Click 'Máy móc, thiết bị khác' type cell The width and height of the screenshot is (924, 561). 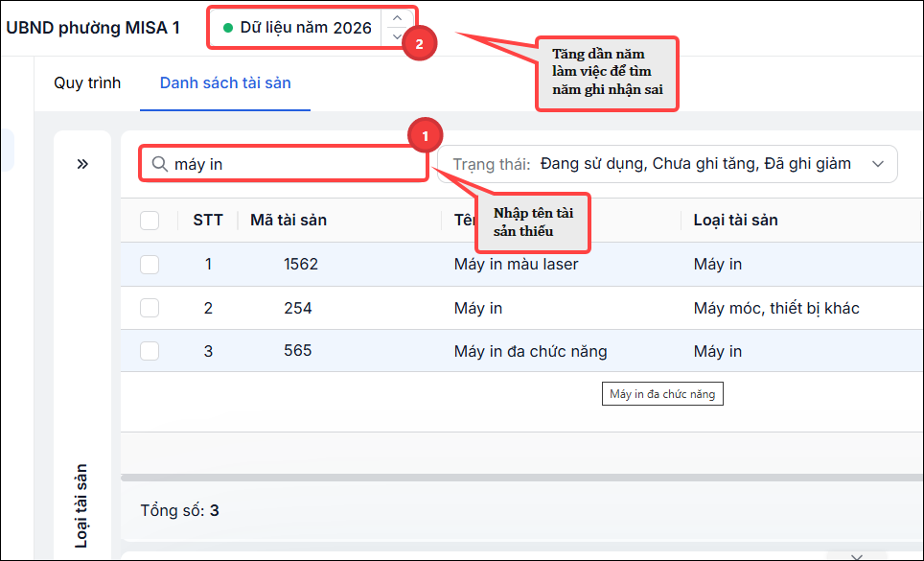pyautogui.click(x=776, y=308)
